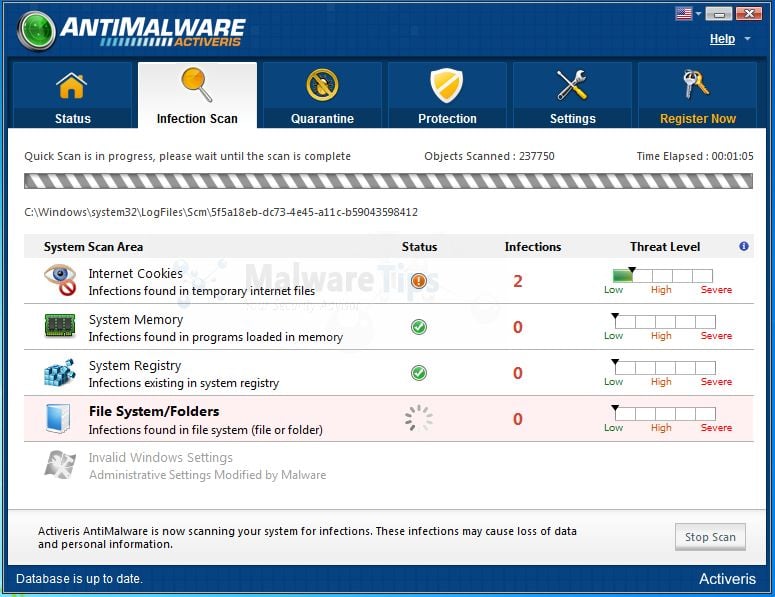Click the green check status for System Memory
775x597 pixels.
tap(419, 327)
